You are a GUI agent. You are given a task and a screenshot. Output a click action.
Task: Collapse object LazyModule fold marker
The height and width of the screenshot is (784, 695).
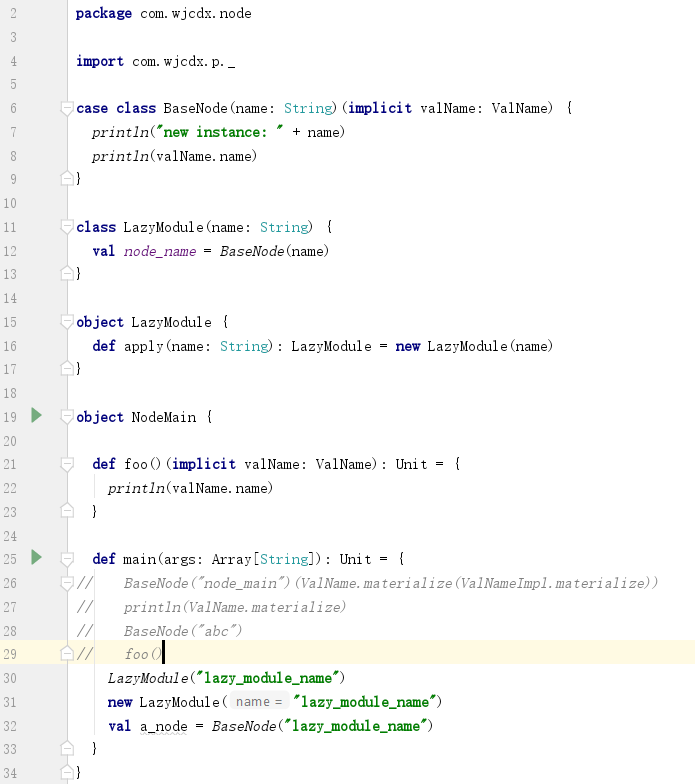pyautogui.click(x=66, y=322)
